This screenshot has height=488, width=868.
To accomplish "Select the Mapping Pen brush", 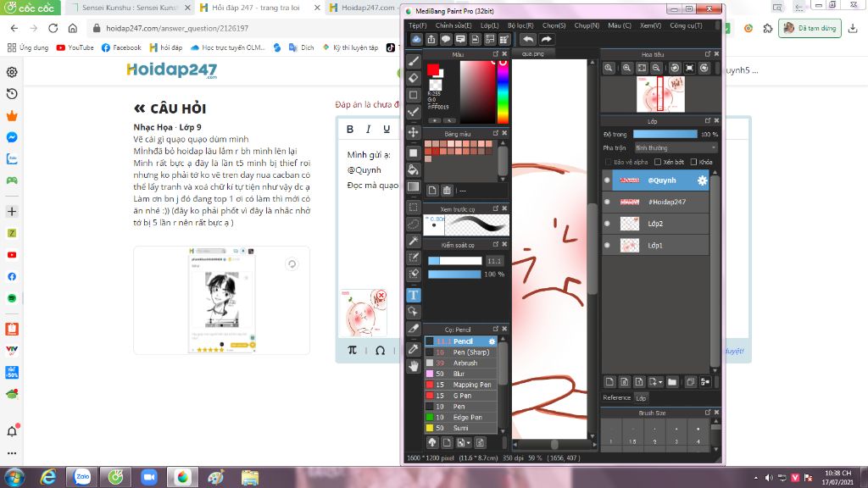I will click(460, 385).
